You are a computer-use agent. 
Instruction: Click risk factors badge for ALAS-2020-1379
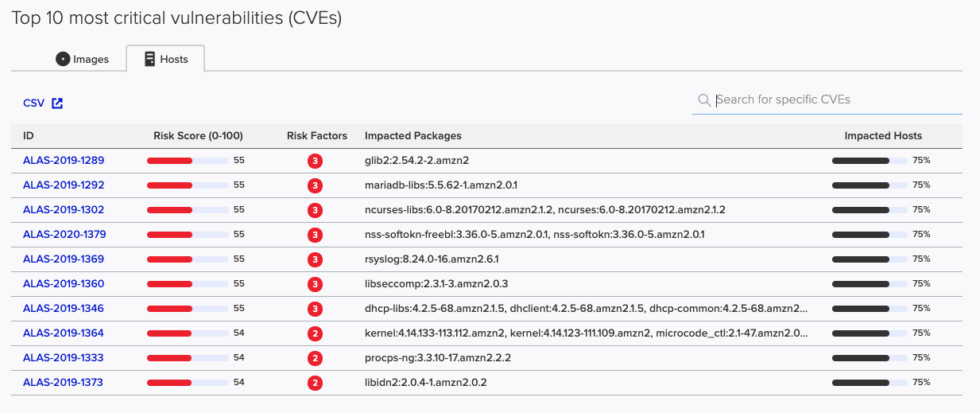(316, 235)
